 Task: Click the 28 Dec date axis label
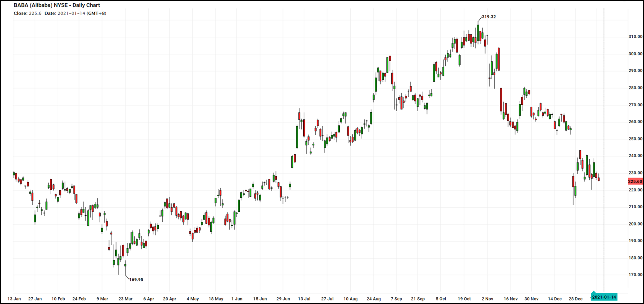pos(575,299)
